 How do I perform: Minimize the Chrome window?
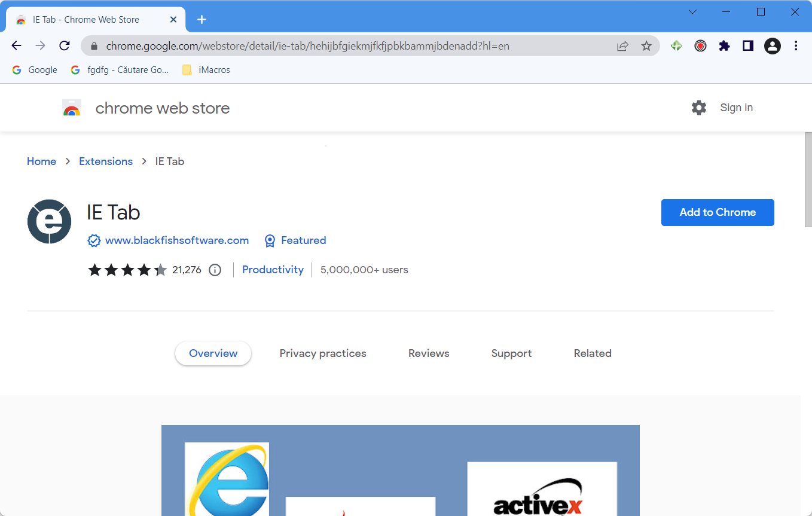coord(726,12)
